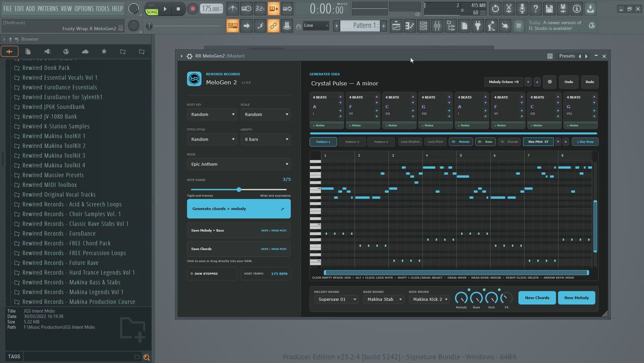The image size is (644, 363).
Task: Click the one-click audio recording microphone
Action: click(x=522, y=9)
